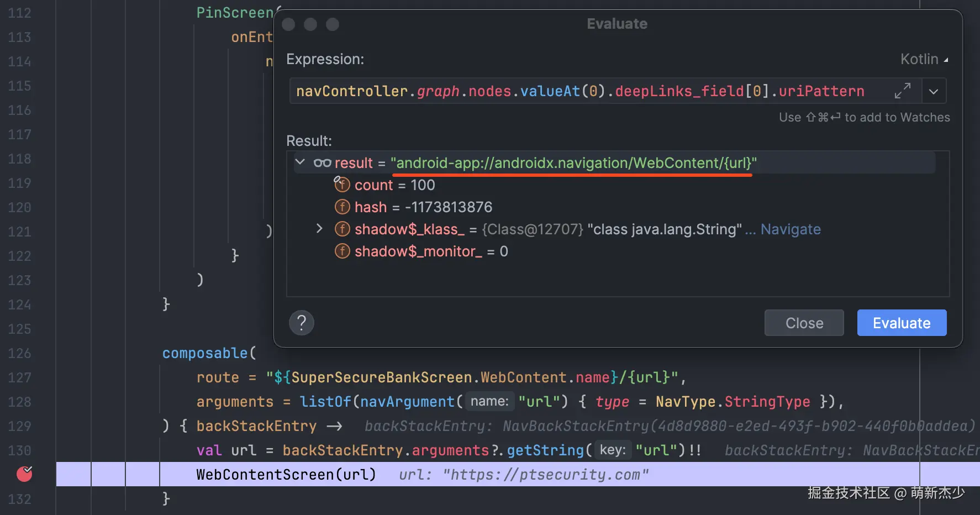Click NavType.StringType in the arguments line

(733, 402)
